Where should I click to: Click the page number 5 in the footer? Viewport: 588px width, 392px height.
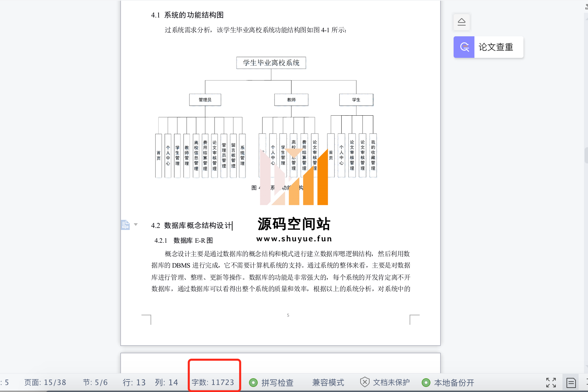click(x=288, y=315)
